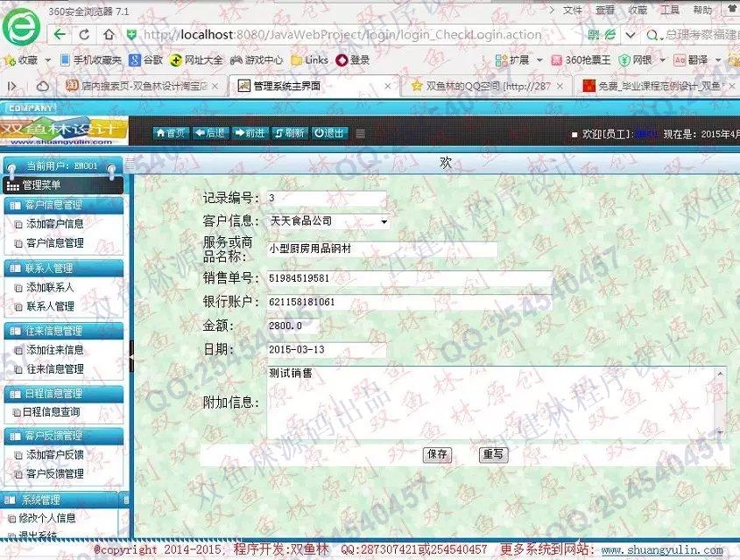Screen dimensions: 740x560
Task: Click into the 销售单号 input field
Action: coord(409,278)
